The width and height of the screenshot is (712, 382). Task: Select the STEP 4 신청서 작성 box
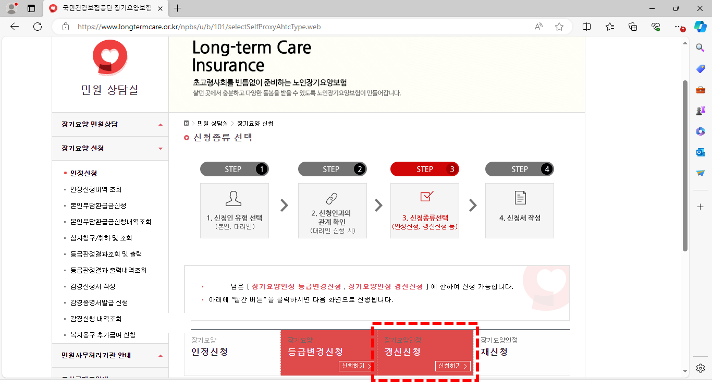click(519, 211)
